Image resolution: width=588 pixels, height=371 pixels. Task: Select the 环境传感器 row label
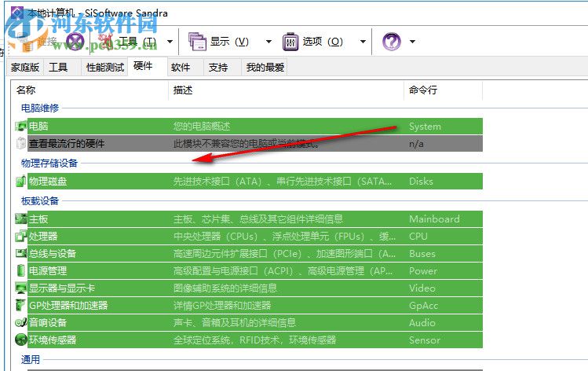click(53, 340)
